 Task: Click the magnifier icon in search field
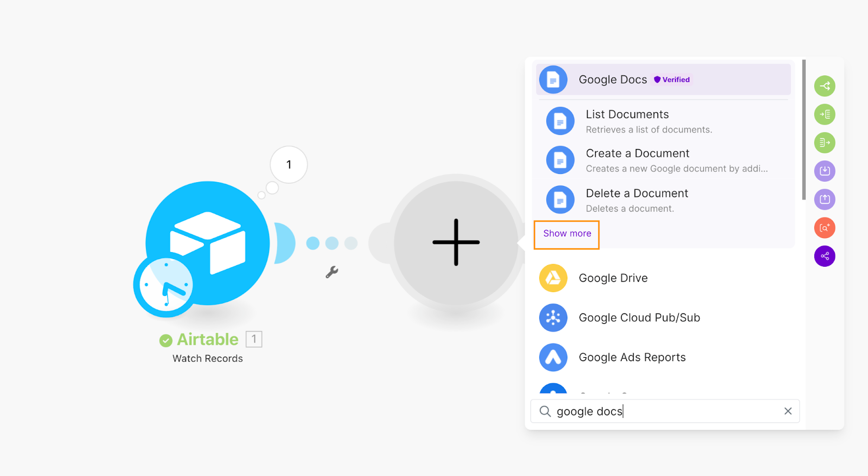click(545, 411)
